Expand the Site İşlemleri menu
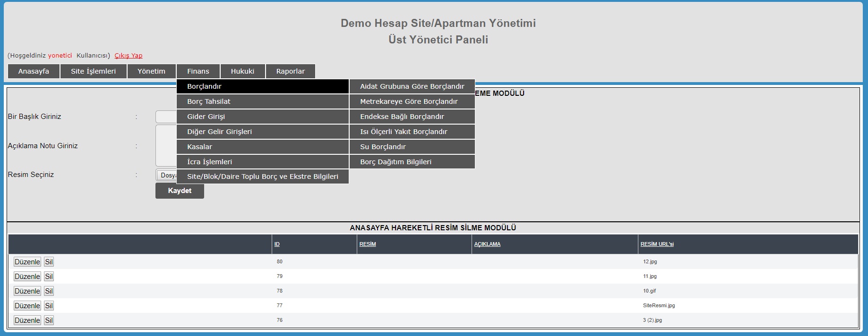The height and width of the screenshot is (336, 868). click(x=93, y=71)
